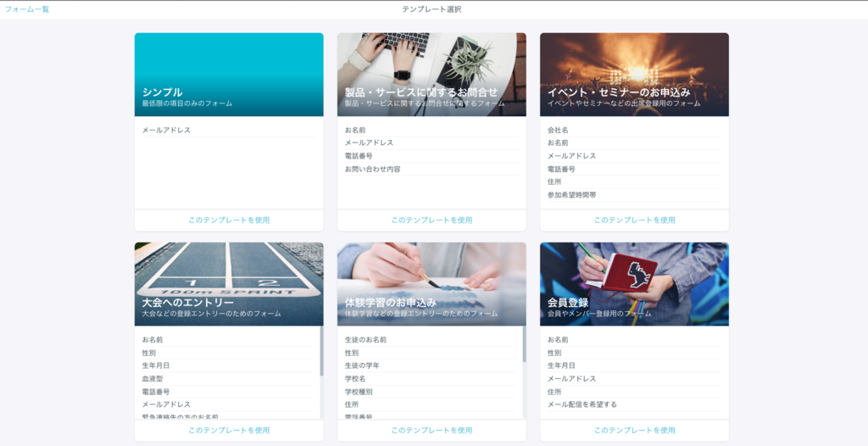Image resolution: width=868 pixels, height=446 pixels.
Task: Click 生年月日 in the 会員登録 card
Action: point(561,365)
